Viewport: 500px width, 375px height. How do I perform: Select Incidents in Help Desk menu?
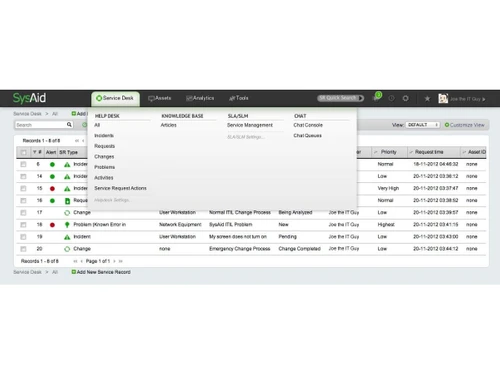[104, 136]
